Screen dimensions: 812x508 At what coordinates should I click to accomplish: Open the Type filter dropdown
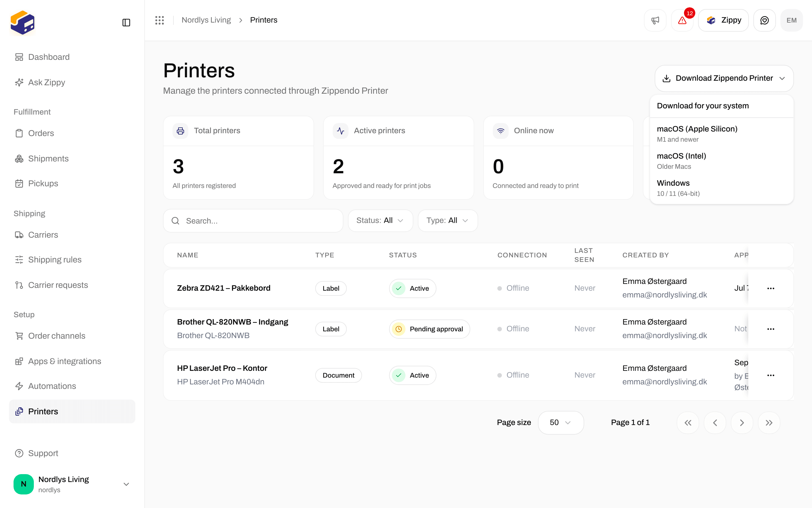pos(448,220)
